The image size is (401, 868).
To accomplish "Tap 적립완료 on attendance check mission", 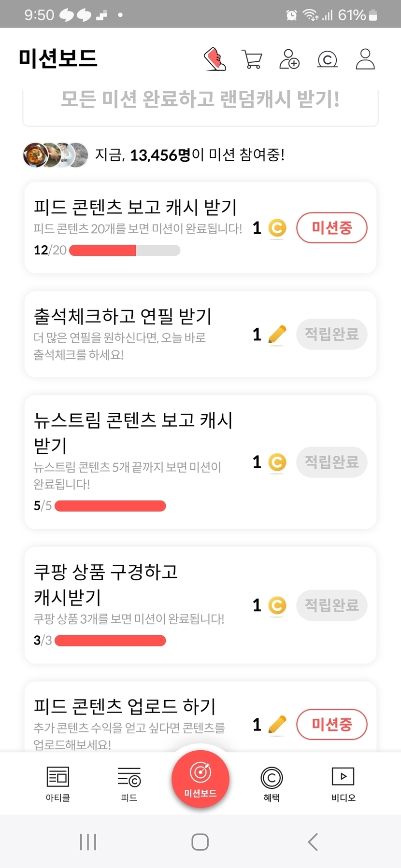I will [x=331, y=334].
